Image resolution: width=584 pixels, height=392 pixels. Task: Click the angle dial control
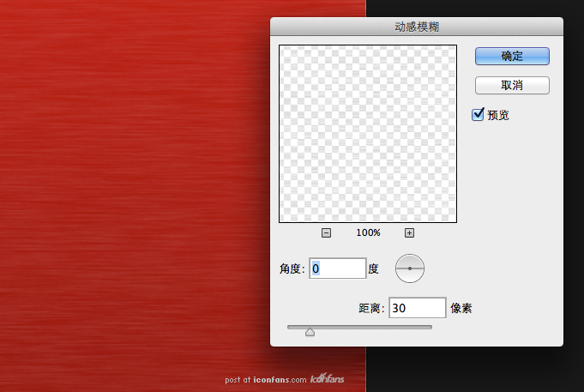(x=410, y=268)
